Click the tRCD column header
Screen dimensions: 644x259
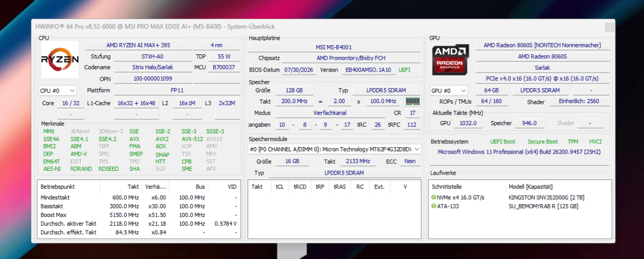(x=300, y=186)
